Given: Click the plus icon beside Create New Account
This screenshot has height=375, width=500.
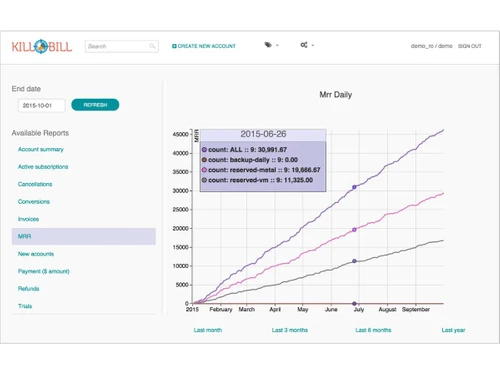Looking at the screenshot, I should tap(174, 46).
